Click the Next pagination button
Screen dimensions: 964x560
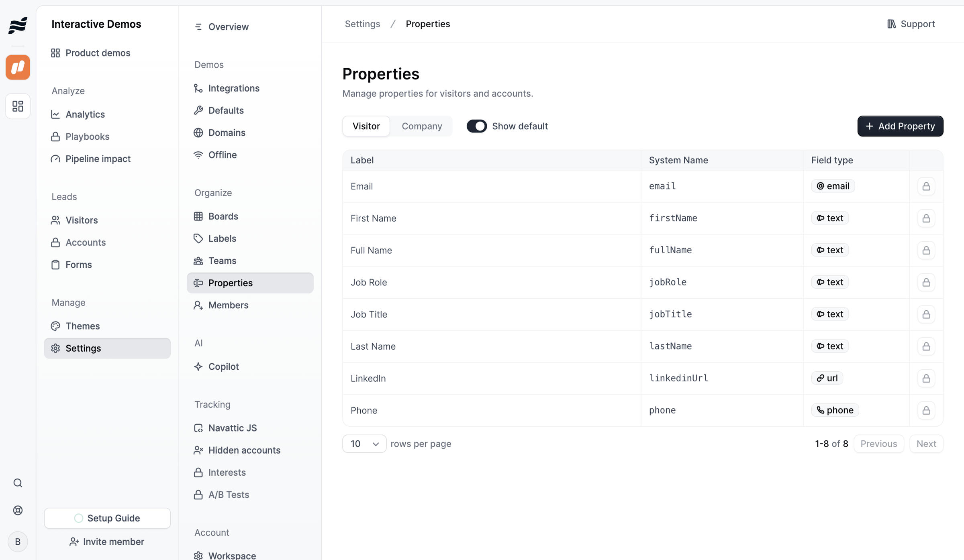pyautogui.click(x=926, y=444)
